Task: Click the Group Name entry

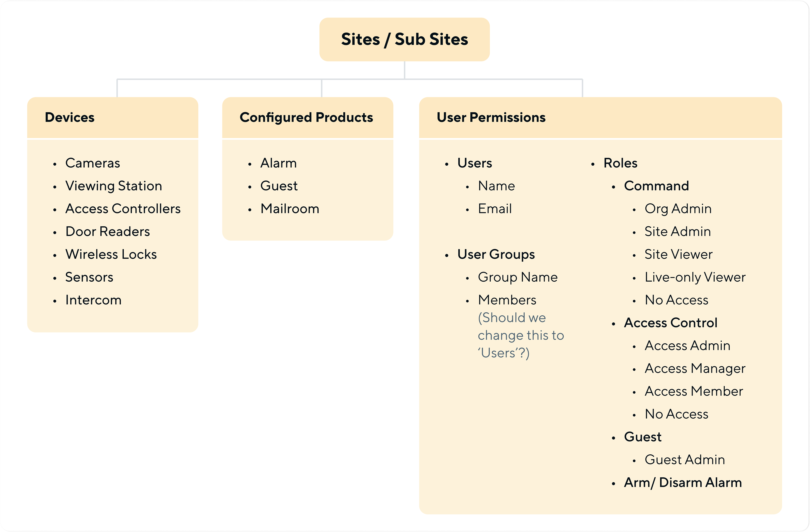Action: coord(517,277)
